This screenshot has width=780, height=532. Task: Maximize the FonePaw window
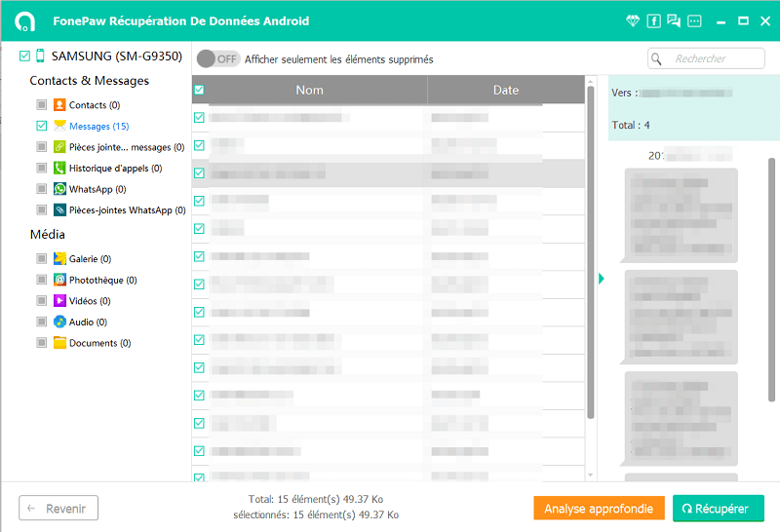743,20
